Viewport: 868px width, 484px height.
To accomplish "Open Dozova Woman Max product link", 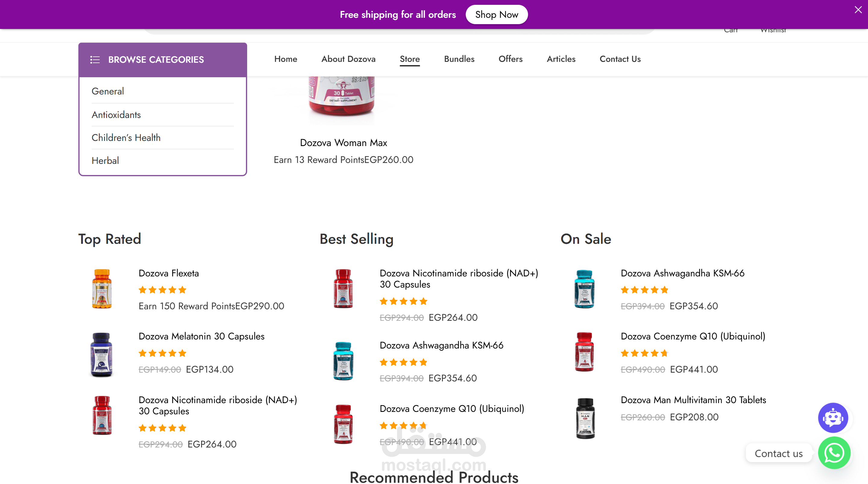I will (x=343, y=143).
